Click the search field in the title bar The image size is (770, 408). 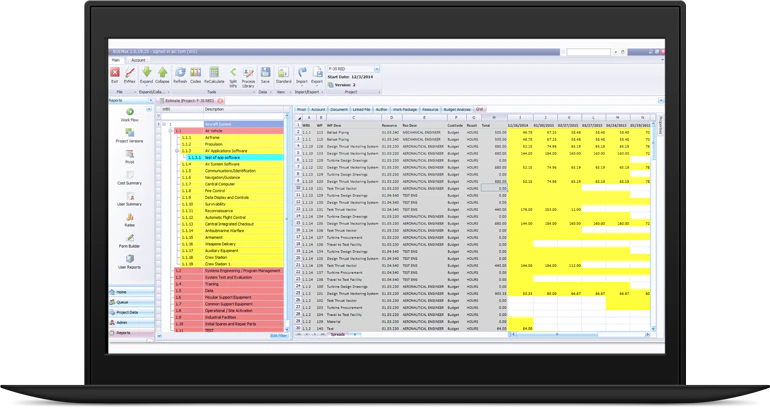point(588,52)
